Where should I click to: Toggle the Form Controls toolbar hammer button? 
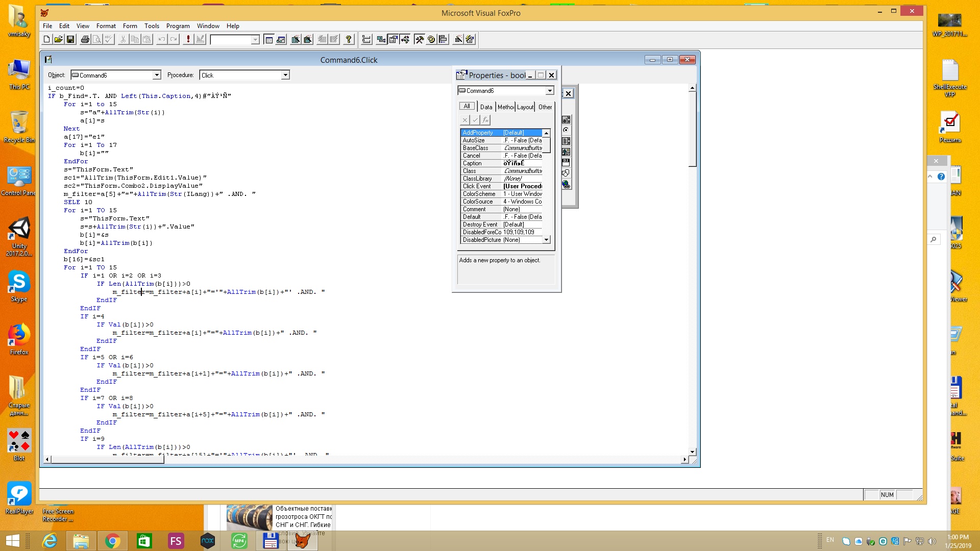click(x=419, y=39)
